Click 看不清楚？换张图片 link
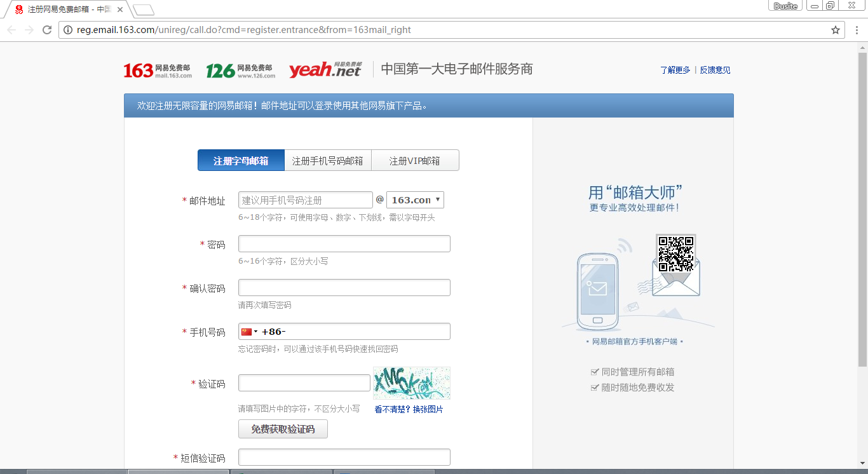The width and height of the screenshot is (868, 474). click(409, 409)
